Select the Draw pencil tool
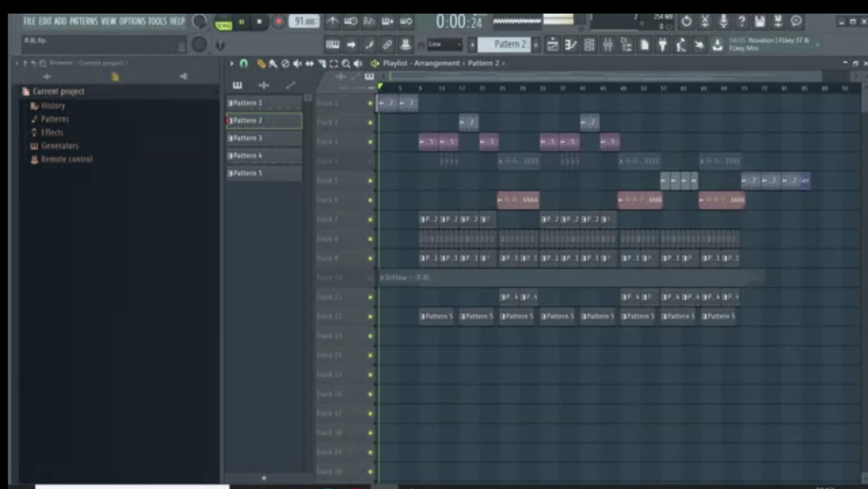The width and height of the screenshot is (868, 489). pyautogui.click(x=261, y=63)
